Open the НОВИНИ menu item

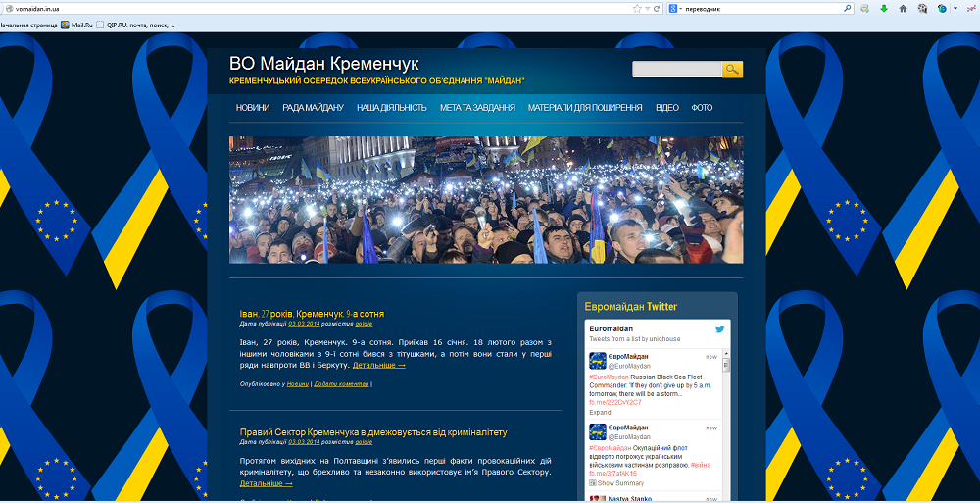[x=252, y=108]
